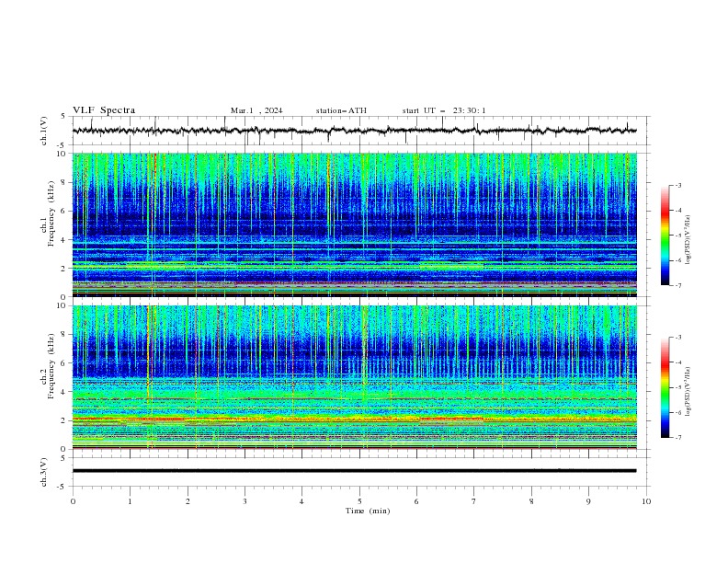Click the ch.1 spectrogram color bar
Image resolution: width=728 pixels, height=563 pixels.
click(x=665, y=235)
